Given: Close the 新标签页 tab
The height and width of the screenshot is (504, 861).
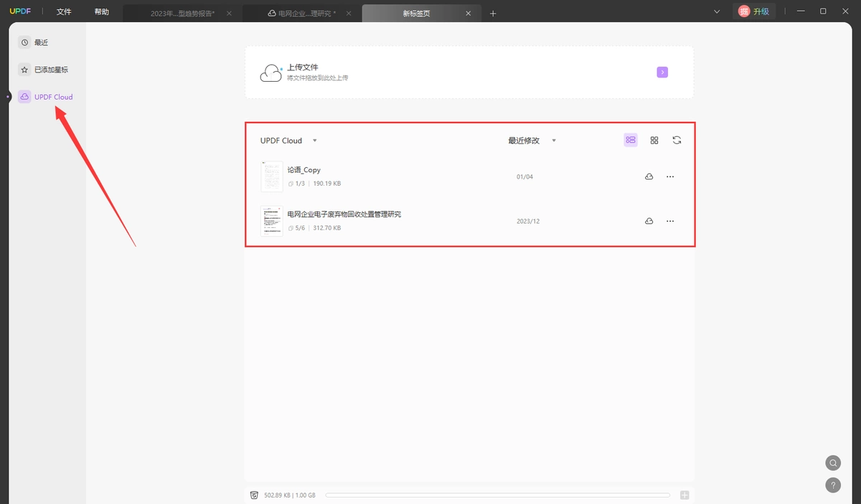Looking at the screenshot, I should [469, 14].
